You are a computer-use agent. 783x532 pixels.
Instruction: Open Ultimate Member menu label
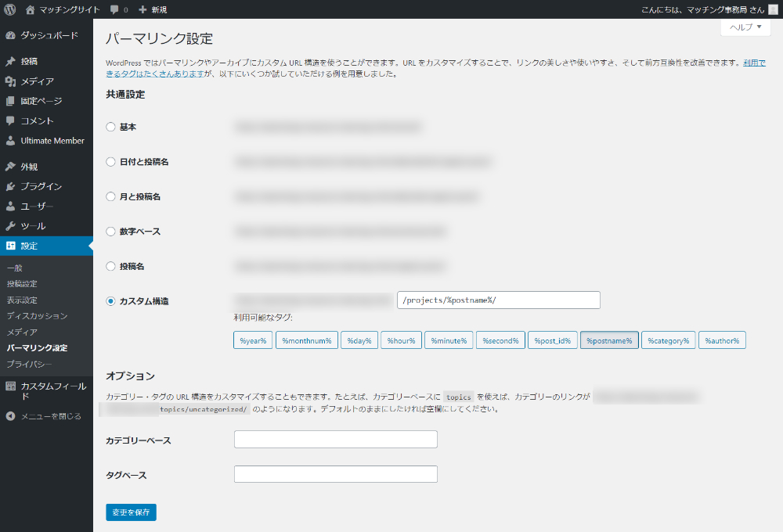[52, 141]
